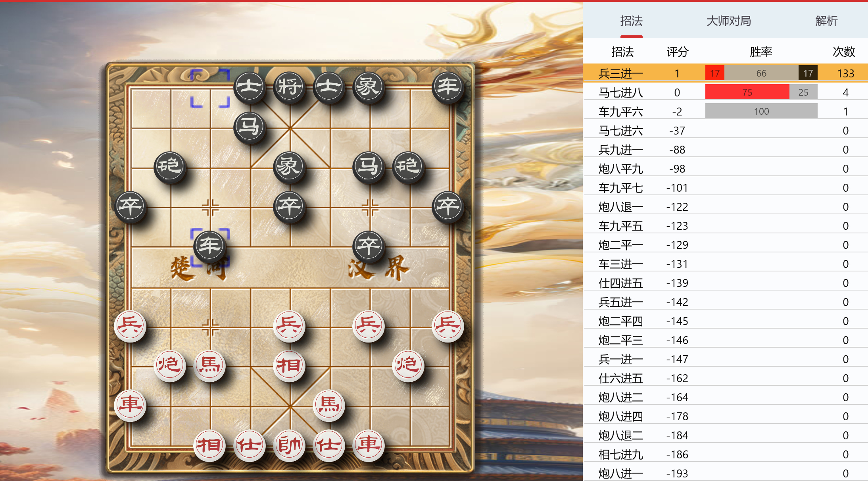The width and height of the screenshot is (868, 481).
Task: Click the black 砲 on the left side
Action: (170, 167)
